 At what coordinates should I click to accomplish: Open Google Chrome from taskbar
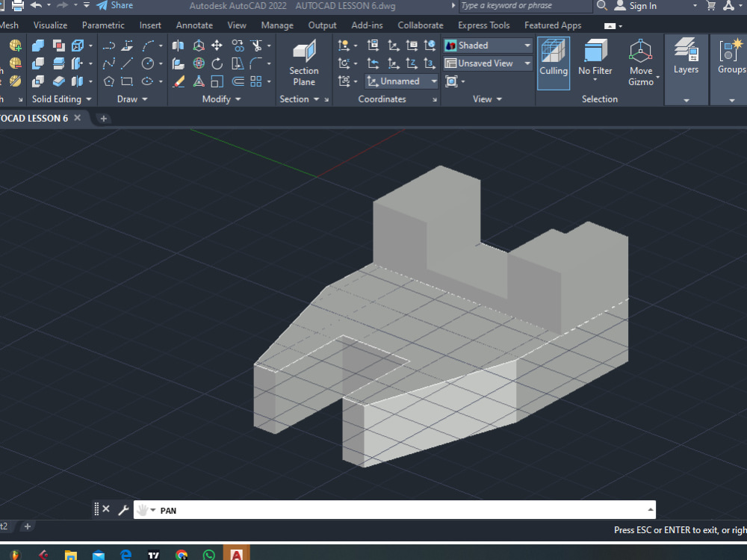182,555
